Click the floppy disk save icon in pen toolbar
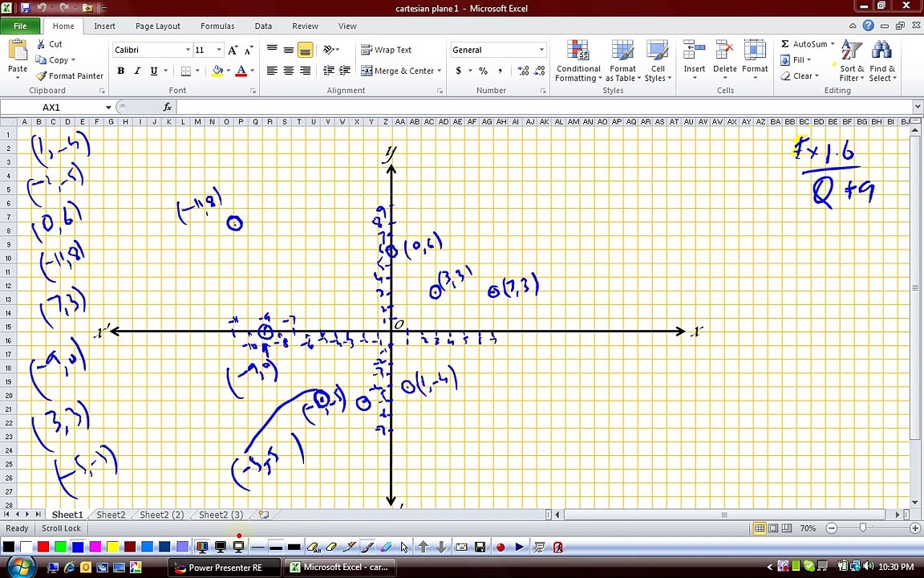This screenshot has height=578, width=924. click(480, 547)
